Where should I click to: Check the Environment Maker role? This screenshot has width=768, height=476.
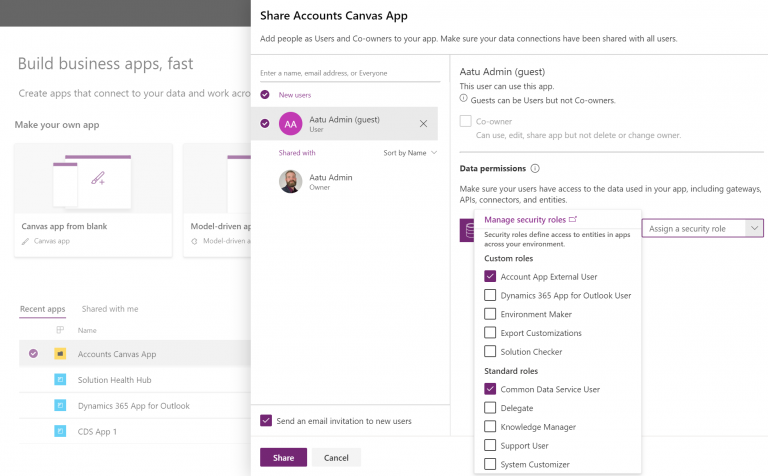pos(490,314)
